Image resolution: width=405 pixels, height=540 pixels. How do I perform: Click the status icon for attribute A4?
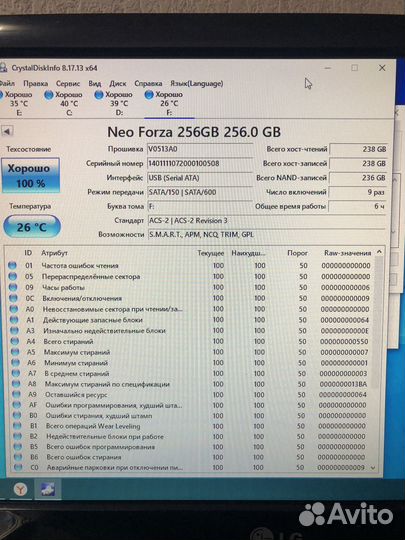(14, 341)
